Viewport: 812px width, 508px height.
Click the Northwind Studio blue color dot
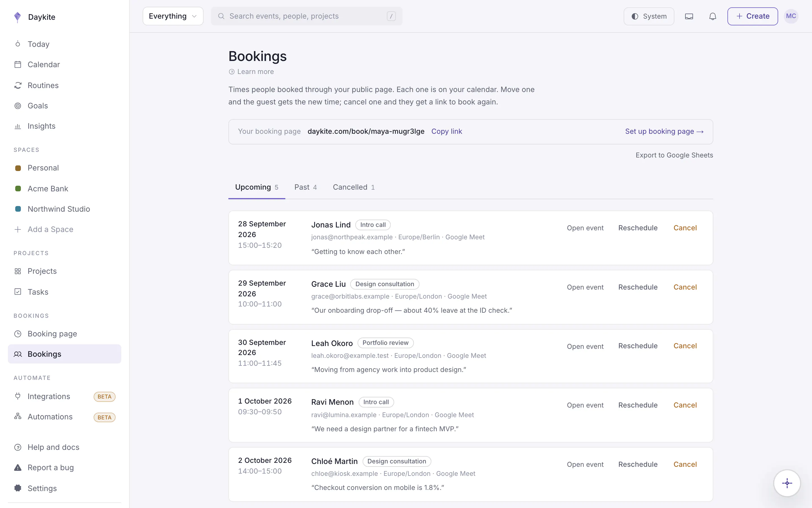pos(18,209)
